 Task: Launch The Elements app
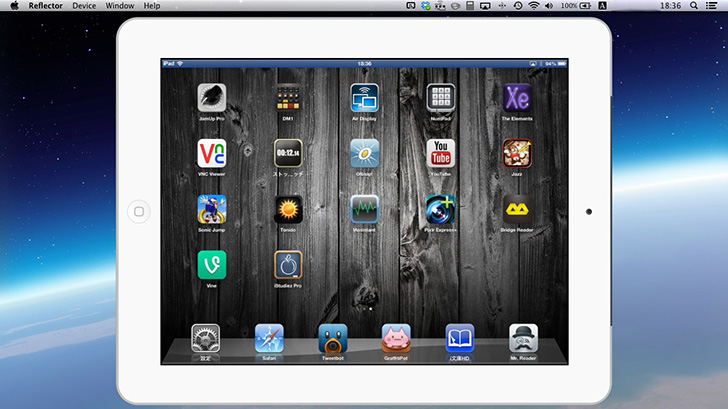click(517, 97)
